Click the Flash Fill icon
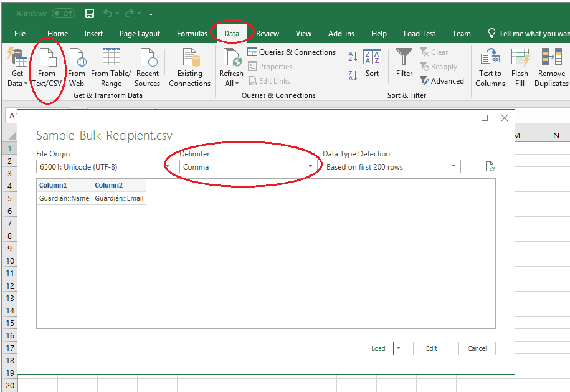Viewport: 570px width, 392px height. [x=520, y=58]
